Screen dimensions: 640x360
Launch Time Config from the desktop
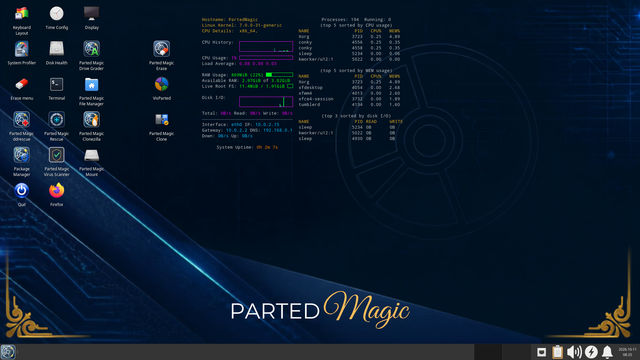click(57, 14)
